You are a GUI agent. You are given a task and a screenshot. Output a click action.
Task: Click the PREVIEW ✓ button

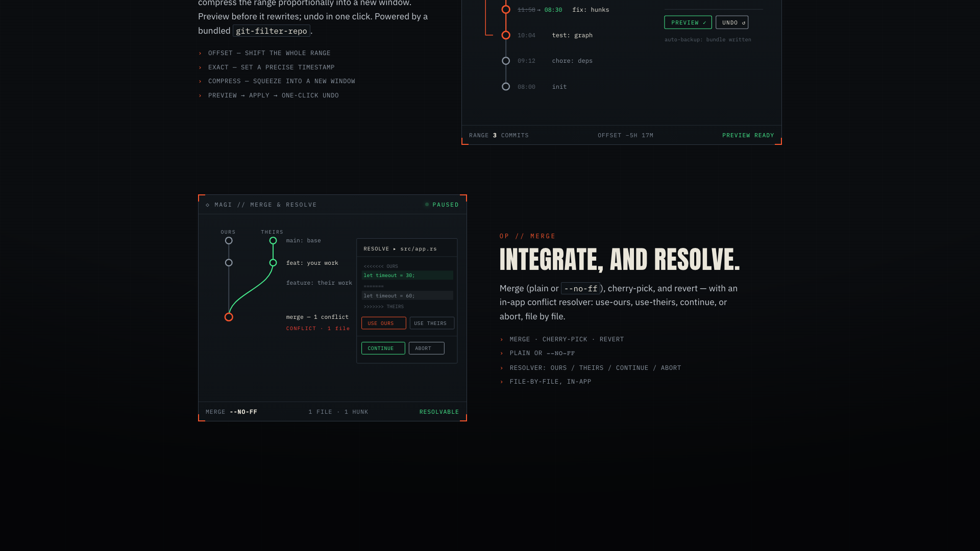coord(688,22)
